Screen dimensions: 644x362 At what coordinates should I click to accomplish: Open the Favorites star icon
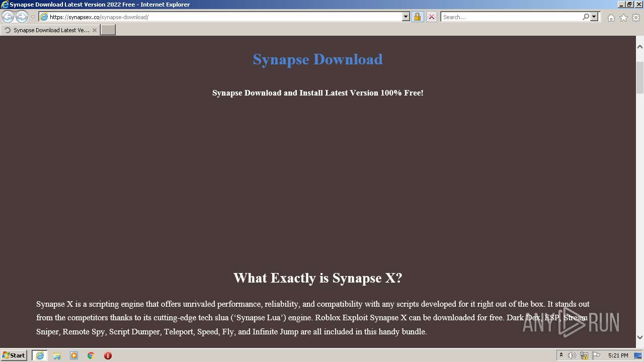623,18
